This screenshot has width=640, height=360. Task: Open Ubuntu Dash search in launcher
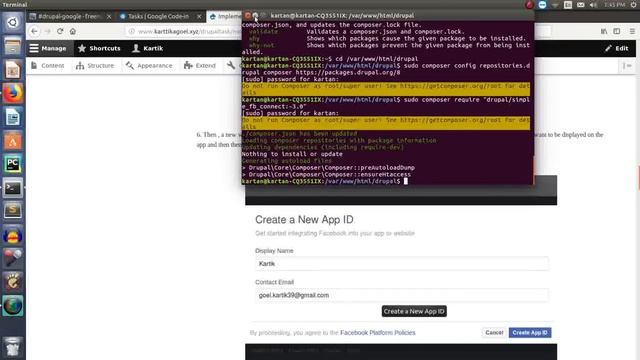(13, 22)
